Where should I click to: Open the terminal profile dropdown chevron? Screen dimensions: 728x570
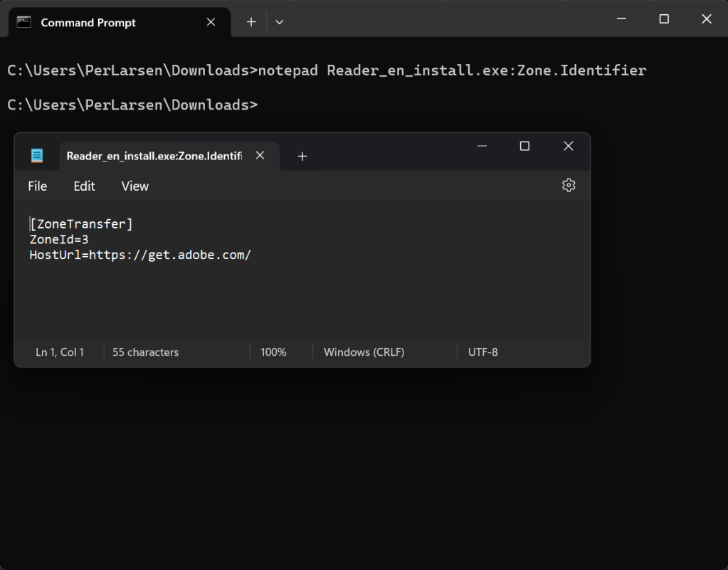279,22
